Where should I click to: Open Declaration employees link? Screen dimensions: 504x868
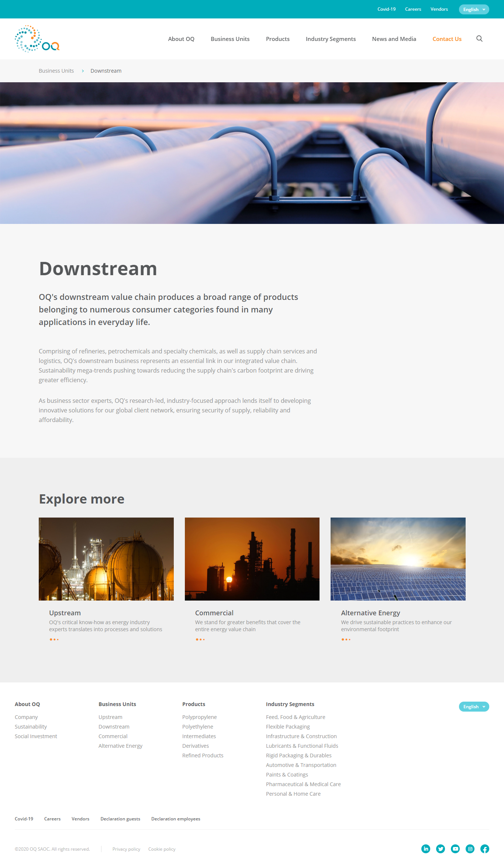click(176, 819)
